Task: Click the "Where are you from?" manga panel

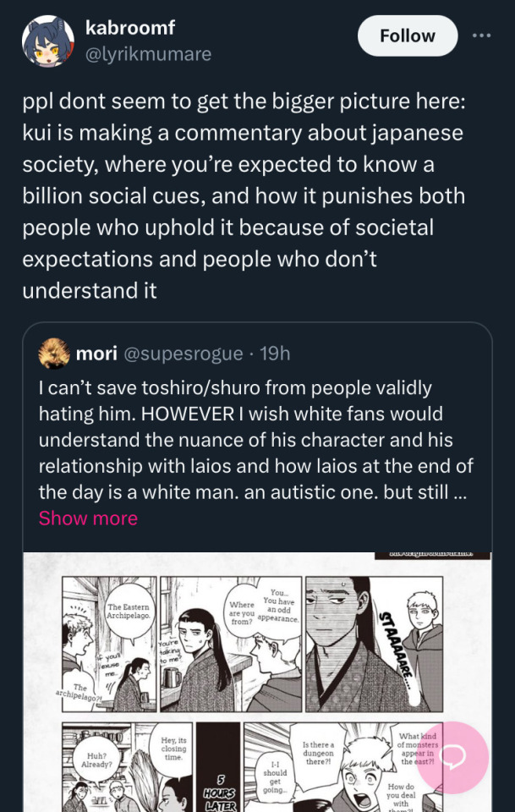Action: (x=230, y=643)
